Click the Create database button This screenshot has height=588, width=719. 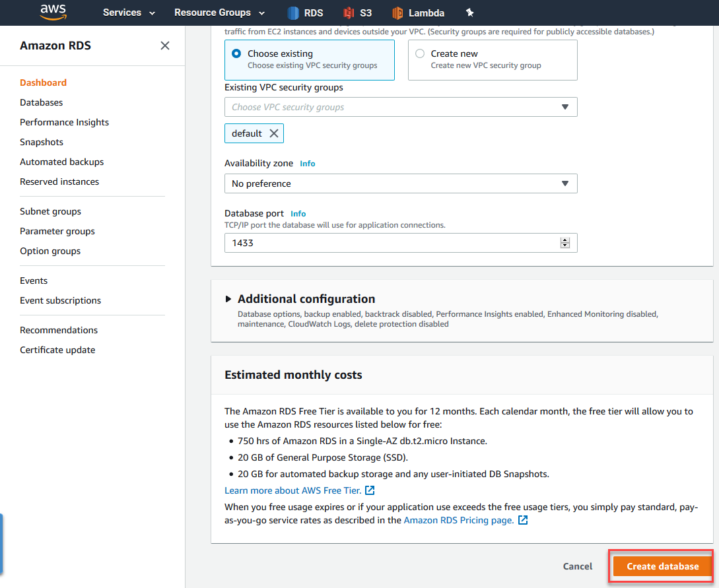662,566
